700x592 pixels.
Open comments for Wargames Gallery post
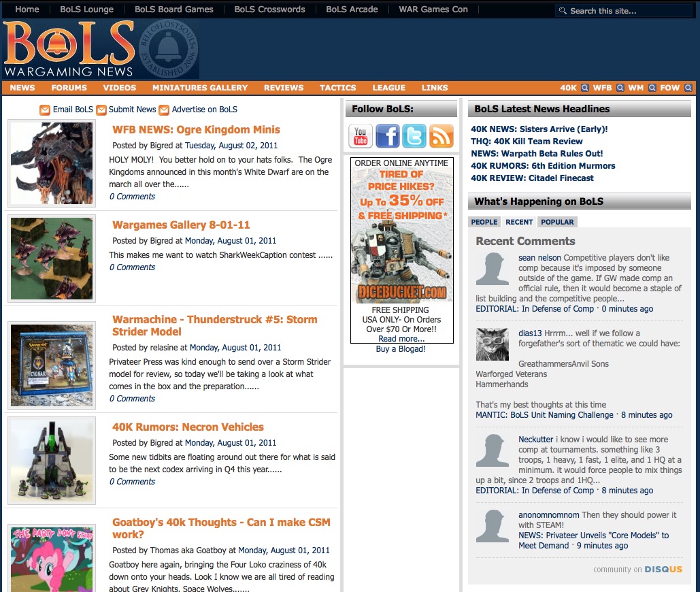pos(132,267)
